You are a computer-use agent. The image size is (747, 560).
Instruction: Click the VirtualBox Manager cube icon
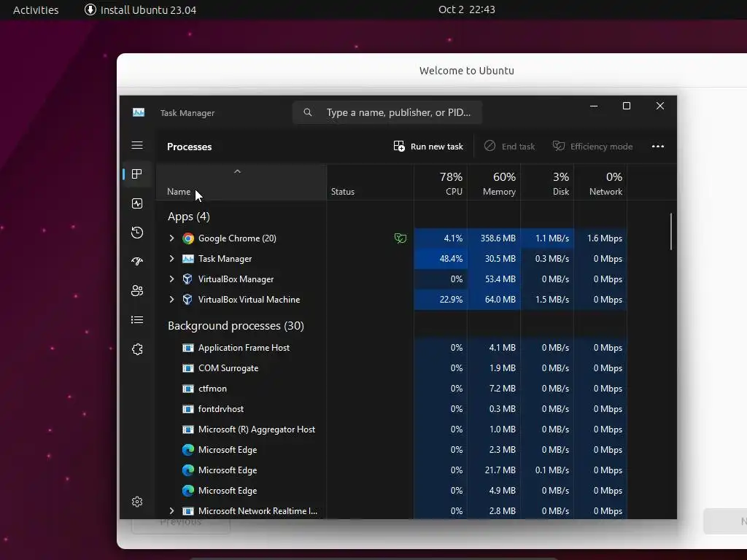coord(187,279)
